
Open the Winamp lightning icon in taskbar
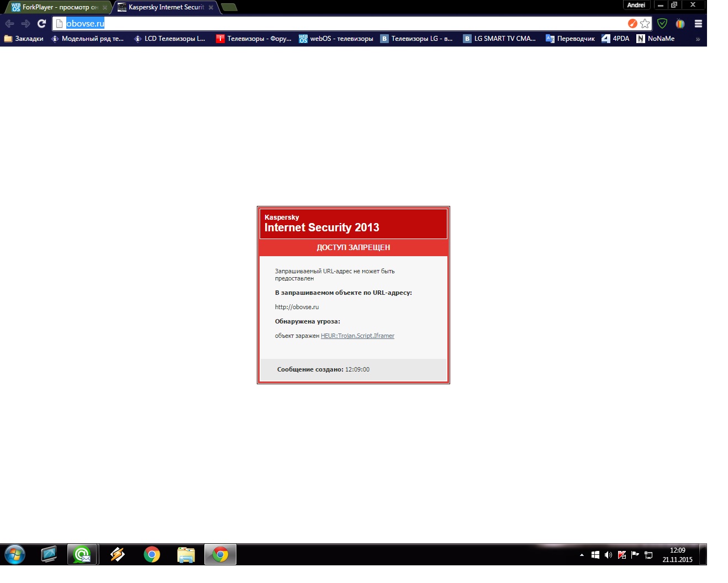(x=117, y=554)
